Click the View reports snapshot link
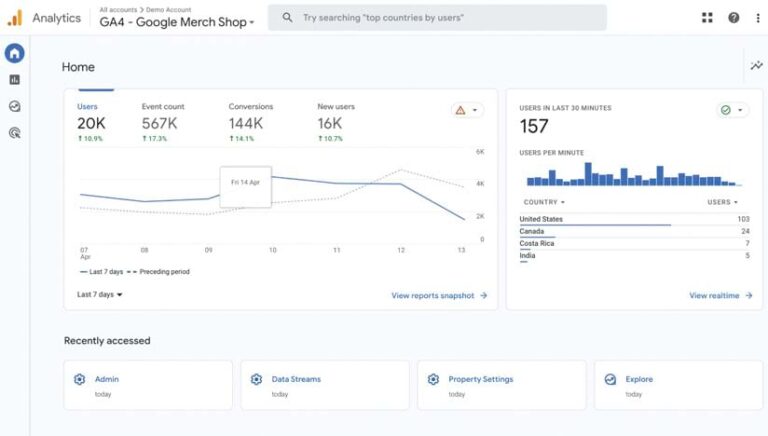 coord(439,296)
